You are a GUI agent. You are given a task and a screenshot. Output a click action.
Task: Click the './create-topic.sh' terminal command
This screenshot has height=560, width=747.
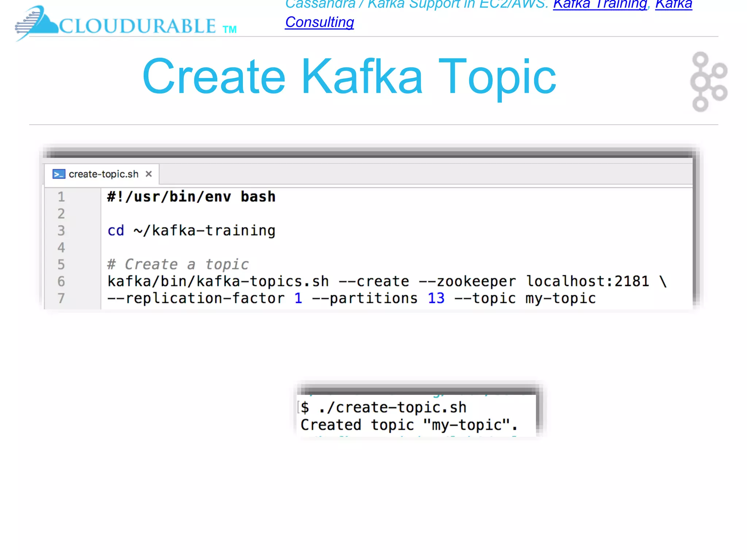(x=392, y=408)
